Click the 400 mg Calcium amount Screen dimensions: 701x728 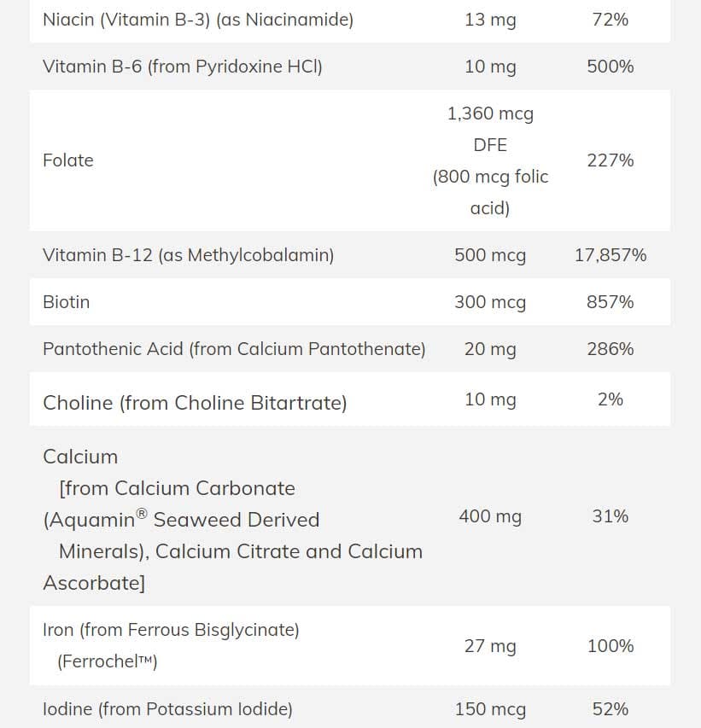[490, 516]
